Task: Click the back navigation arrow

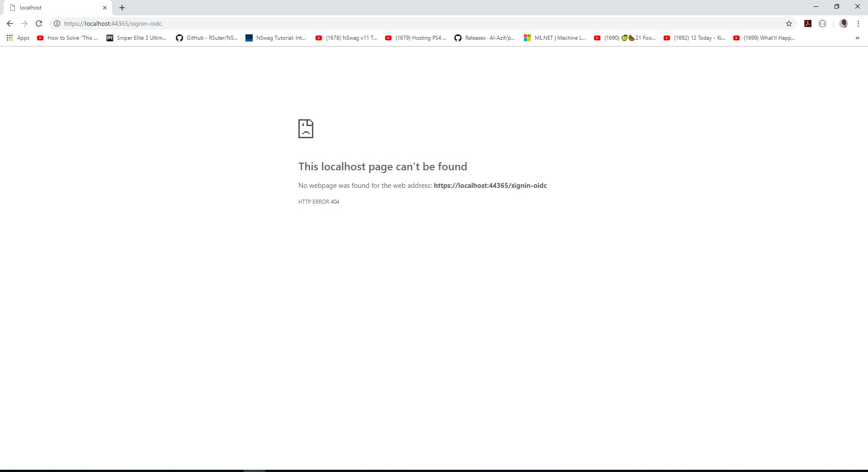Action: point(9,23)
